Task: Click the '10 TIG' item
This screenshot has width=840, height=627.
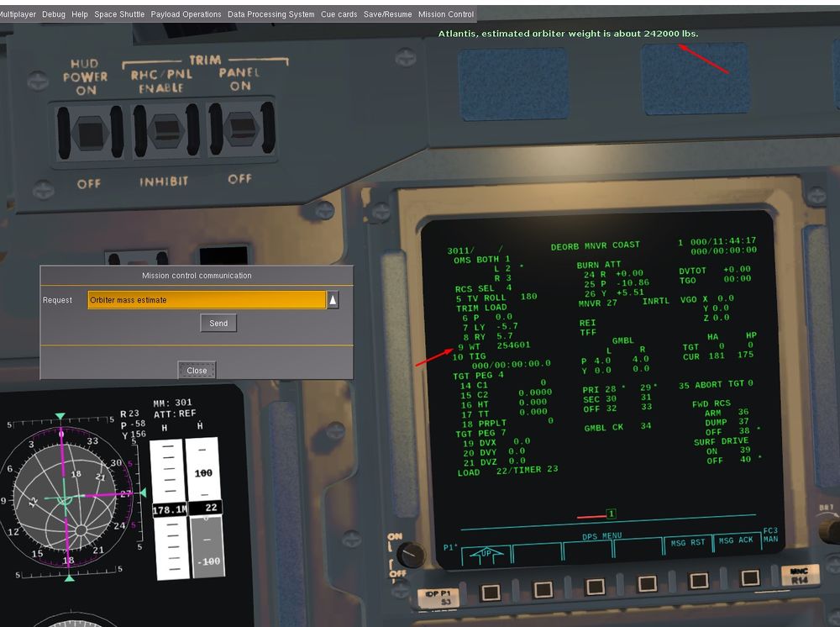Action: tap(470, 357)
